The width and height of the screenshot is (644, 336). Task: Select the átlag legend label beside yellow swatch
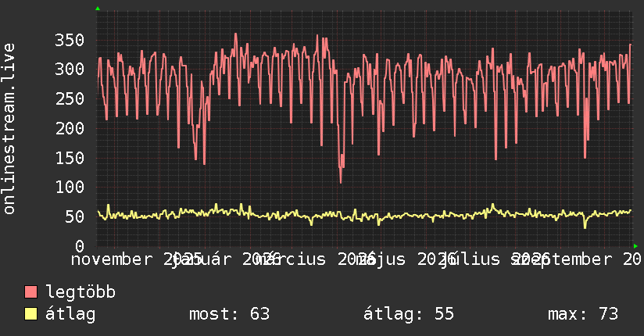[x=70, y=313]
